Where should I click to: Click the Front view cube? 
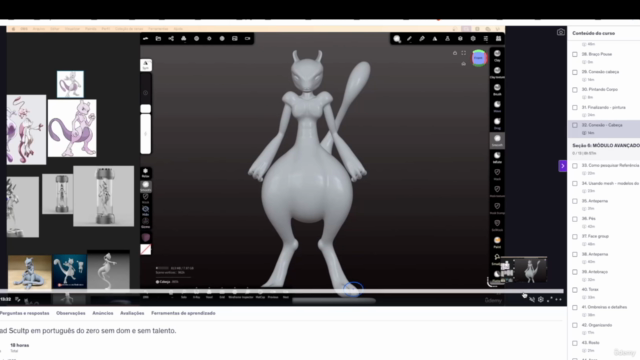tap(479, 58)
